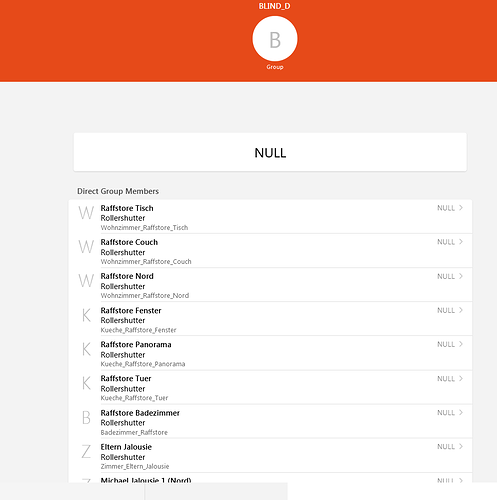Click the BLIND_D header title
The image size is (497, 500).
pos(274,6)
